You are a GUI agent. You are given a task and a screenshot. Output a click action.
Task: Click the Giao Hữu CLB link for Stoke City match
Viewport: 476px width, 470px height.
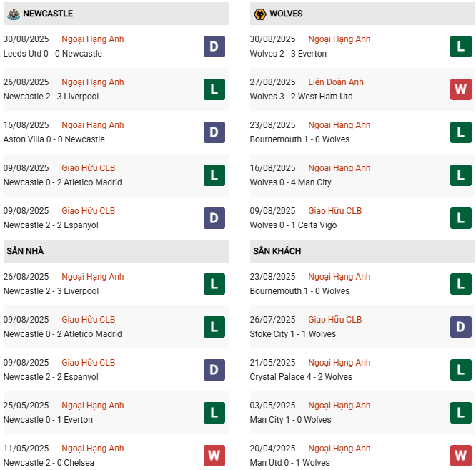tap(334, 320)
